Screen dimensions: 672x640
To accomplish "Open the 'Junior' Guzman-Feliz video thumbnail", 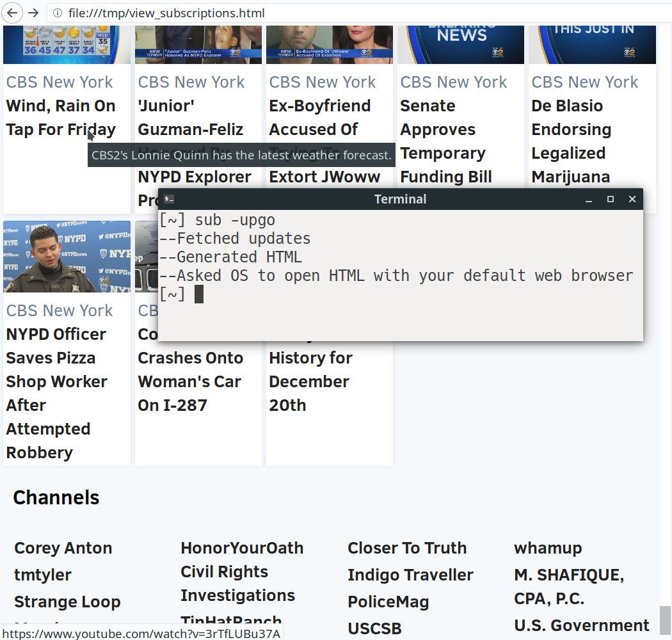I will (x=198, y=45).
